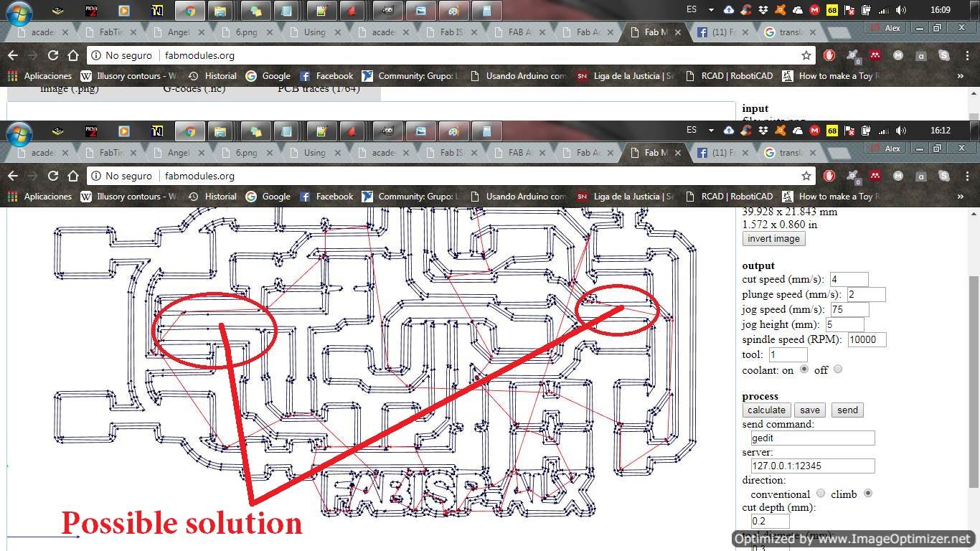The height and width of the screenshot is (551, 980).
Task: Click network signal icon in 16:12 tray
Action: [x=883, y=131]
